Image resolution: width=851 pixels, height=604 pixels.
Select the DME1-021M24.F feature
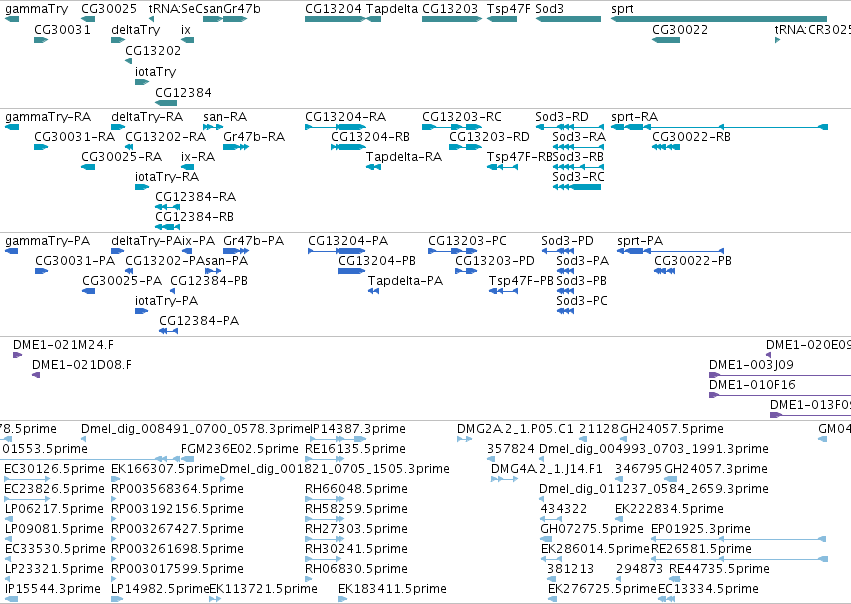click(x=18, y=355)
